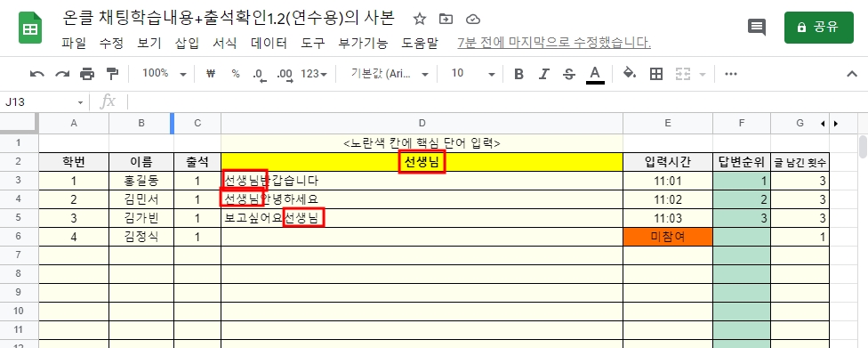The width and height of the screenshot is (868, 348).
Task: Toggle italic formatting
Action: pyautogui.click(x=544, y=74)
